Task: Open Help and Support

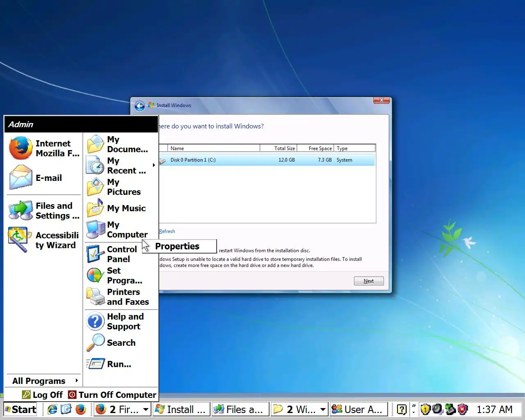Action: 122,321
